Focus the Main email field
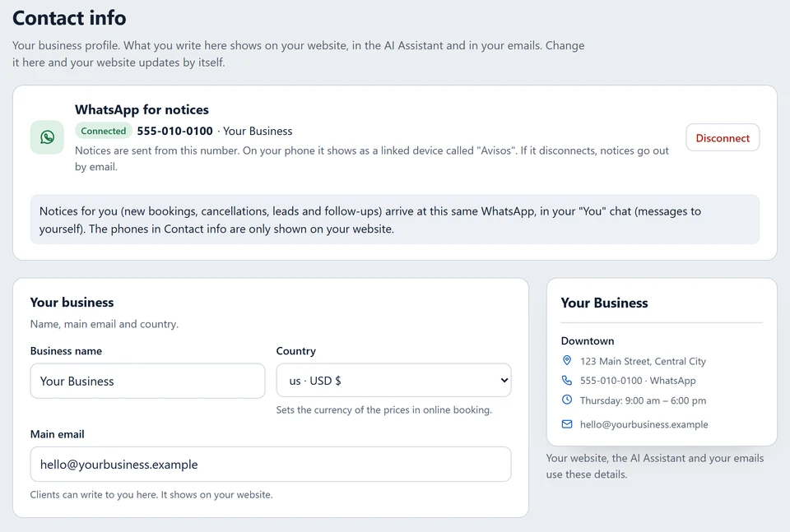The width and height of the screenshot is (790, 532). [x=271, y=464]
